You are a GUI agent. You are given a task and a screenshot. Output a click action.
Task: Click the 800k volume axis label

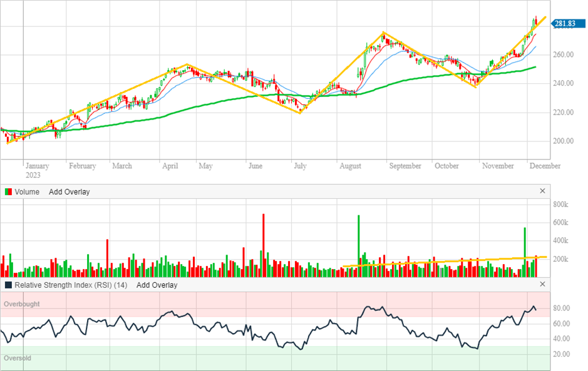pos(560,205)
